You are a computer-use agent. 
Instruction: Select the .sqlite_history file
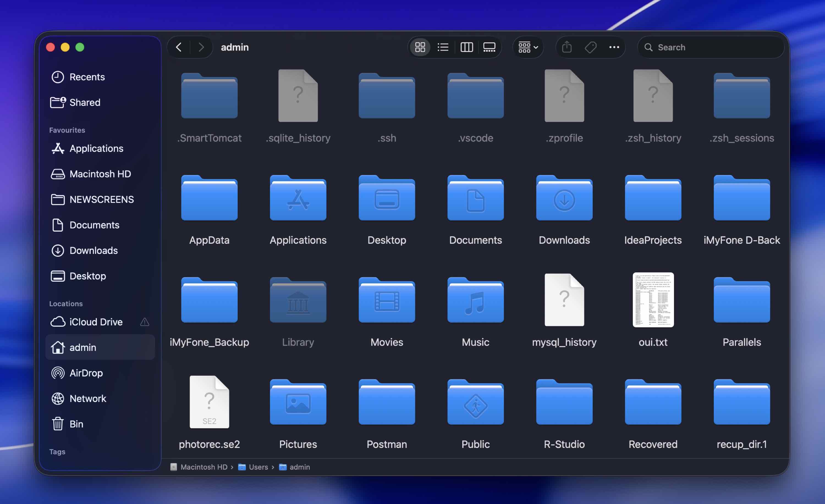click(x=298, y=96)
